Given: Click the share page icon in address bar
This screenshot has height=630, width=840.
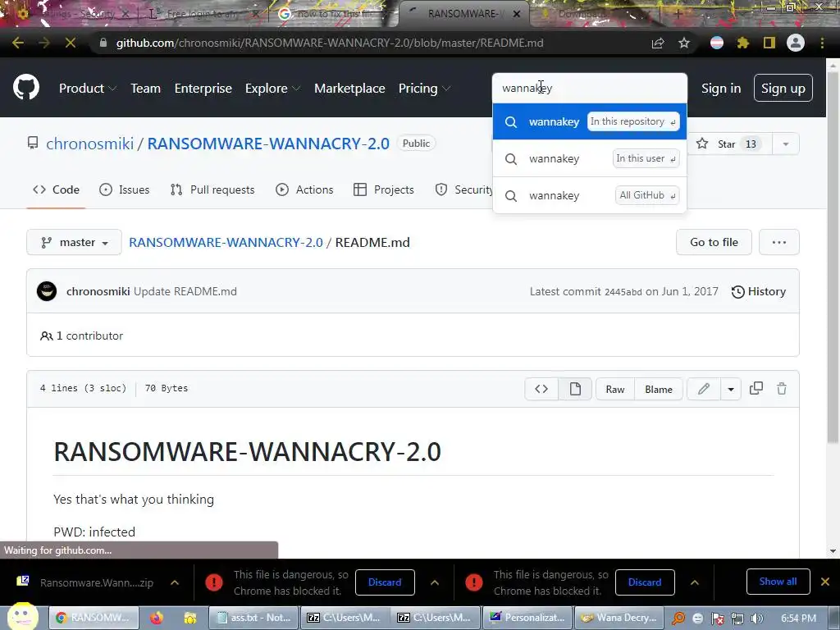Looking at the screenshot, I should click(x=658, y=43).
